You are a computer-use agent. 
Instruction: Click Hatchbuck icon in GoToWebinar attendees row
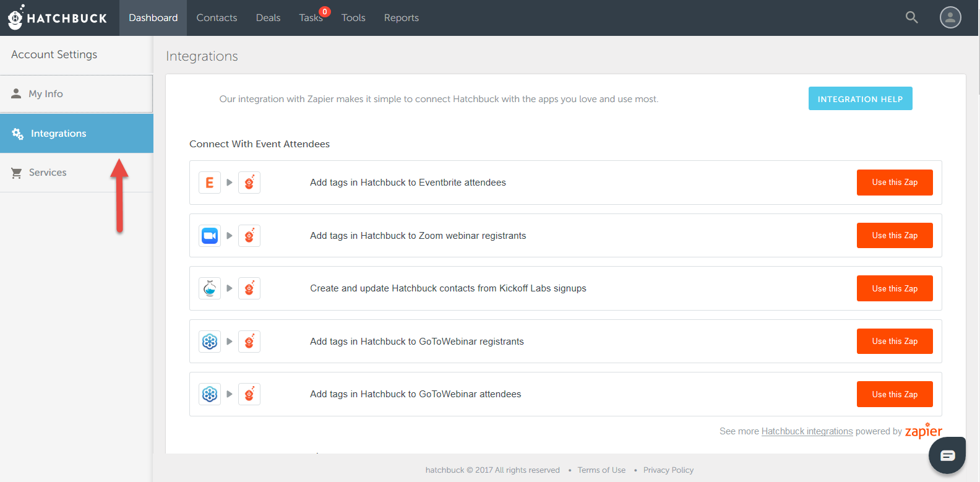249,394
